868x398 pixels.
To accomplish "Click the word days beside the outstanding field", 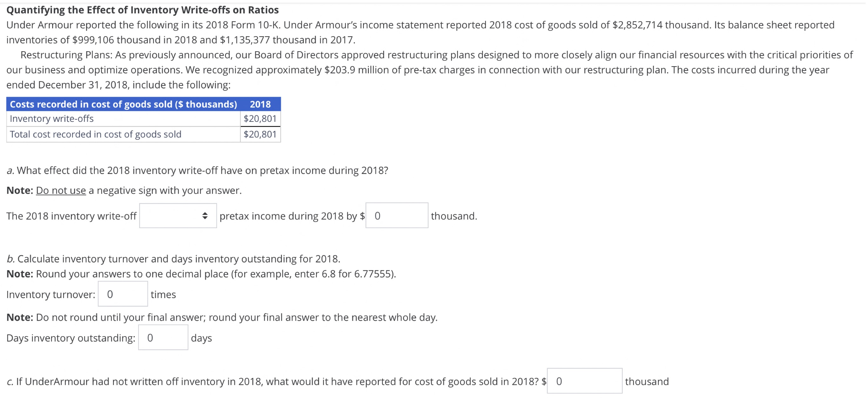I will tap(201, 338).
